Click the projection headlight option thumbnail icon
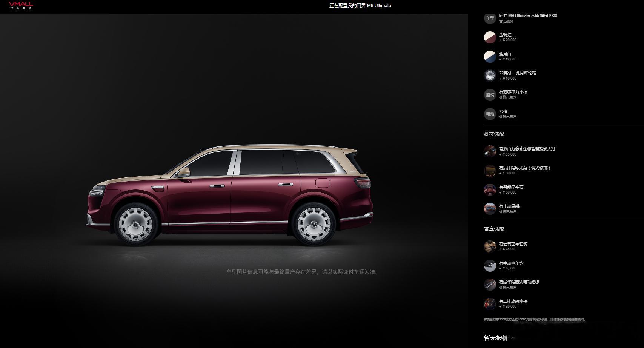The height and width of the screenshot is (348, 644). (x=490, y=151)
